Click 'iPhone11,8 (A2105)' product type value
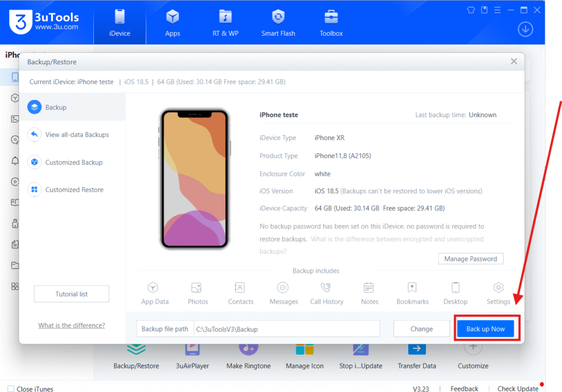This screenshot has height=392, width=562. click(342, 156)
